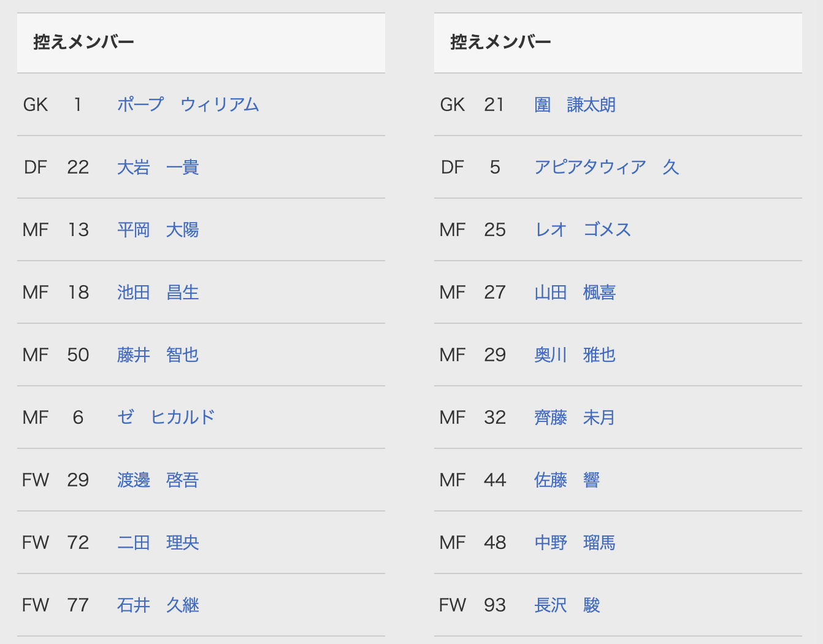
Task: Open アピアタウィア 久 player page
Action: tap(606, 167)
